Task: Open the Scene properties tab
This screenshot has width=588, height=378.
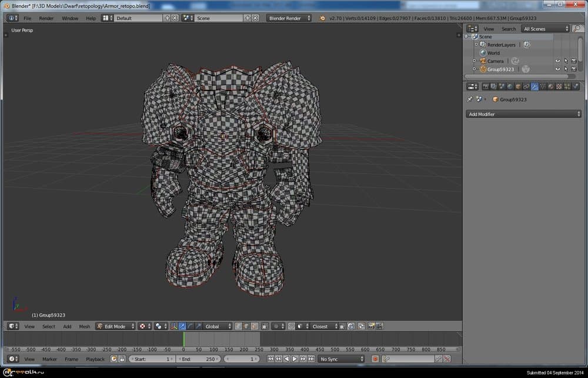Action: pyautogui.click(x=502, y=86)
